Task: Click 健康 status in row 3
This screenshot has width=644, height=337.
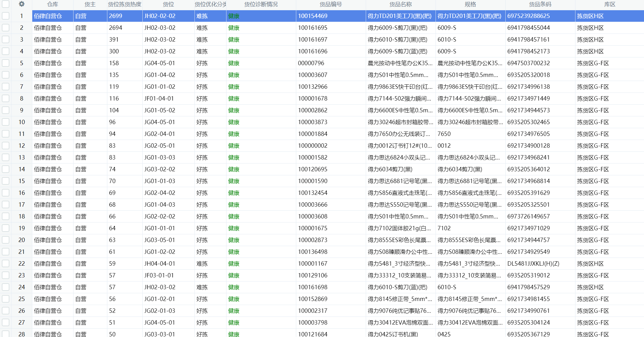Action: [x=234, y=39]
